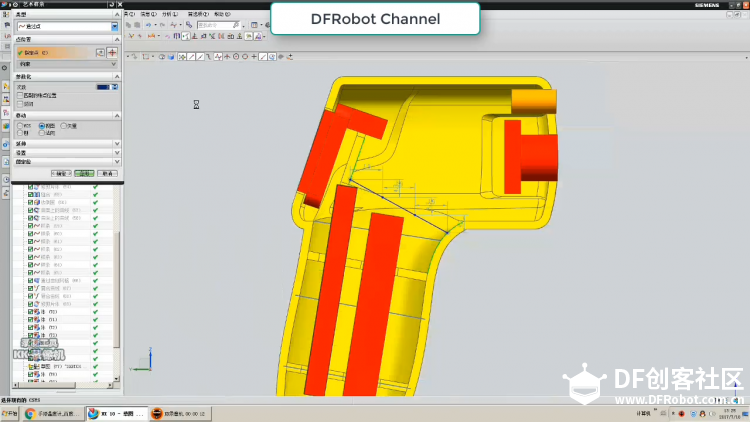Select the WCS radio button
This screenshot has width=750, height=422.
(20, 126)
